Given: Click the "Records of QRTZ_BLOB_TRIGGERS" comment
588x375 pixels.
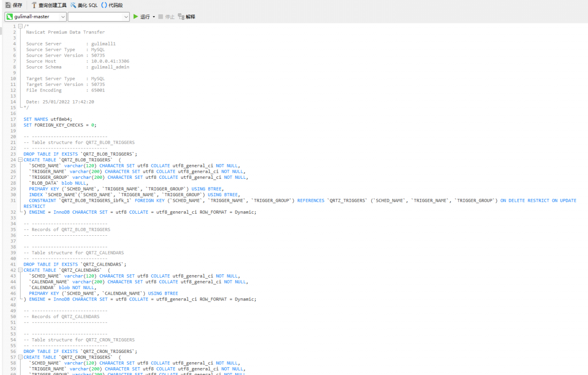Looking at the screenshot, I should 67,229.
